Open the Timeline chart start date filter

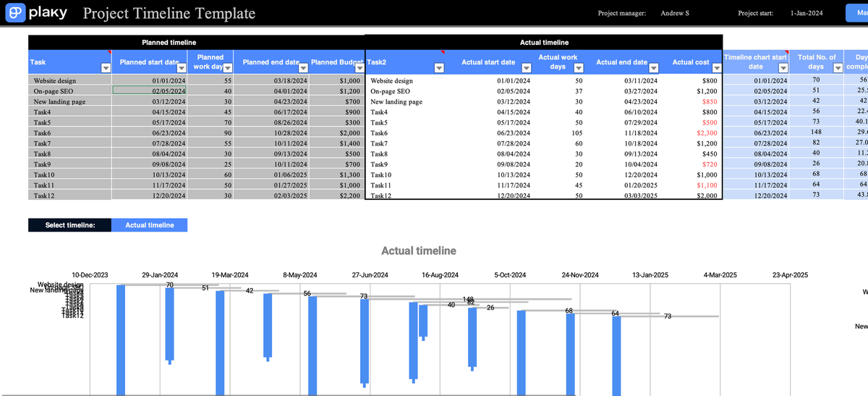pyautogui.click(x=785, y=68)
